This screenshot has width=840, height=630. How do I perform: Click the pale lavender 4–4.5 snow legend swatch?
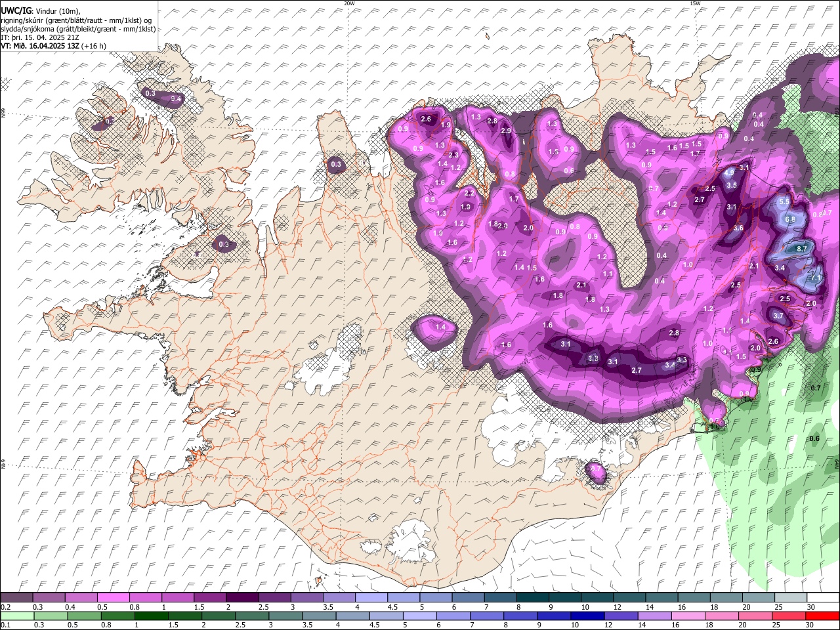[x=371, y=598]
